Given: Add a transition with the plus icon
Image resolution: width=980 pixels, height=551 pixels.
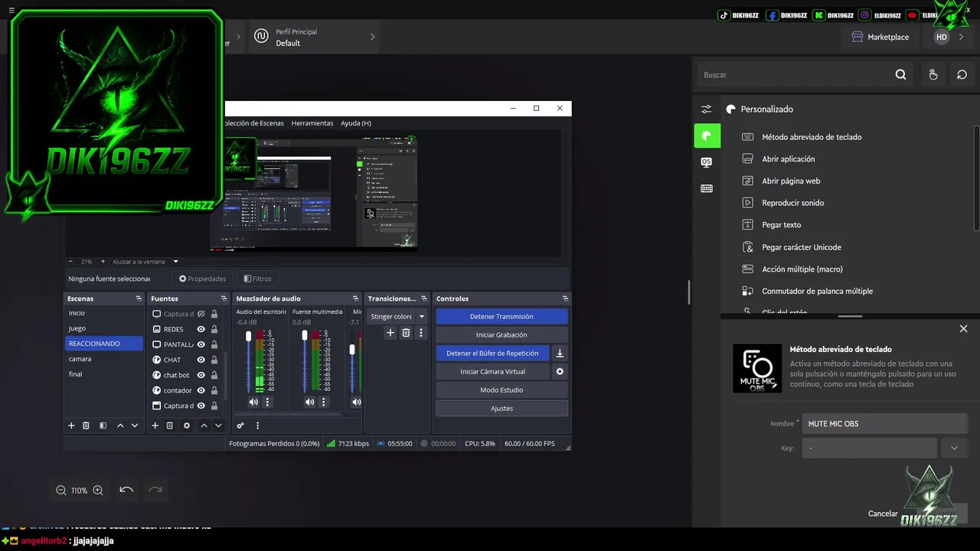Looking at the screenshot, I should point(390,333).
